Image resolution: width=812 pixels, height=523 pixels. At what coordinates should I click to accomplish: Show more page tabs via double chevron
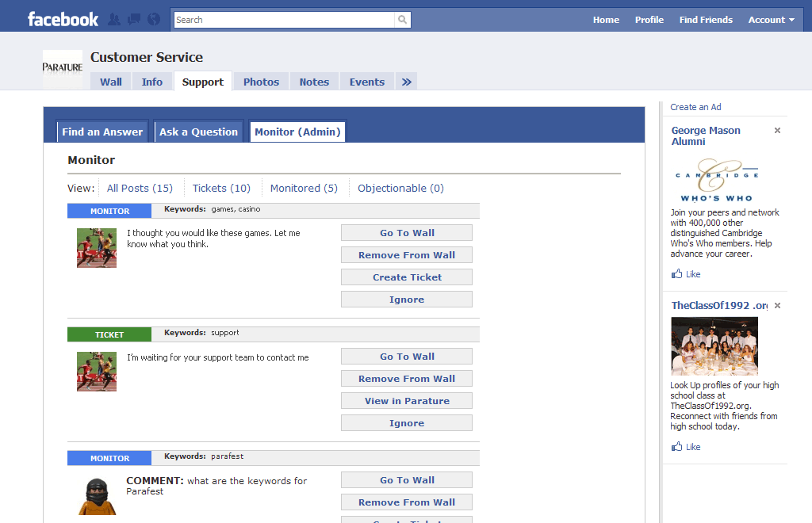(406, 82)
